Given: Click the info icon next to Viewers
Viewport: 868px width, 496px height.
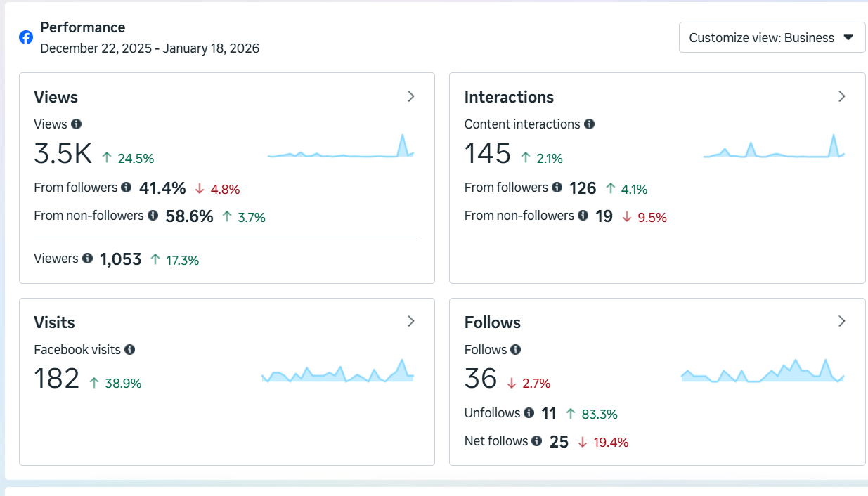Looking at the screenshot, I should point(87,259).
